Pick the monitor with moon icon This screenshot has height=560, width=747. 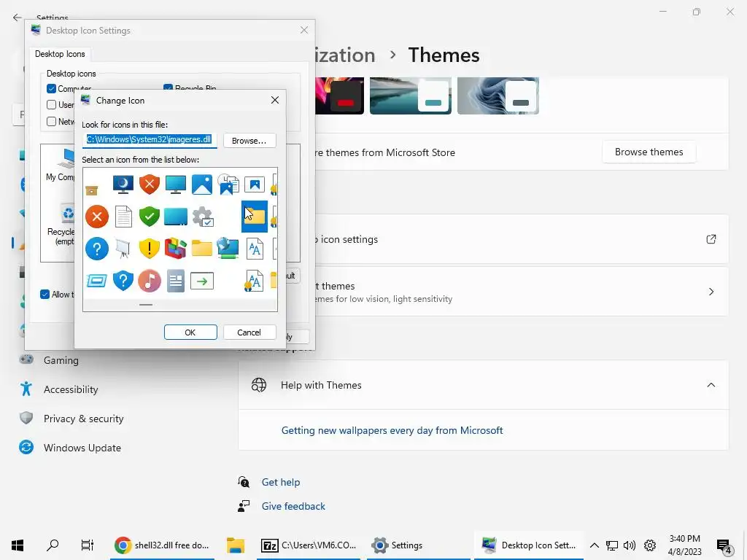point(123,184)
